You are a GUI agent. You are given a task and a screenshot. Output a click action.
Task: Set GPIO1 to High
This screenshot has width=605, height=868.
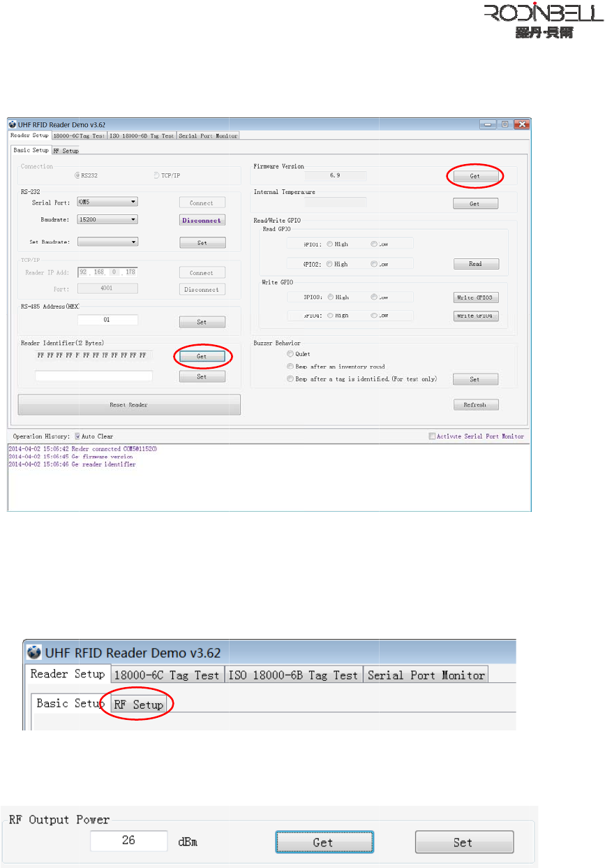[330, 244]
